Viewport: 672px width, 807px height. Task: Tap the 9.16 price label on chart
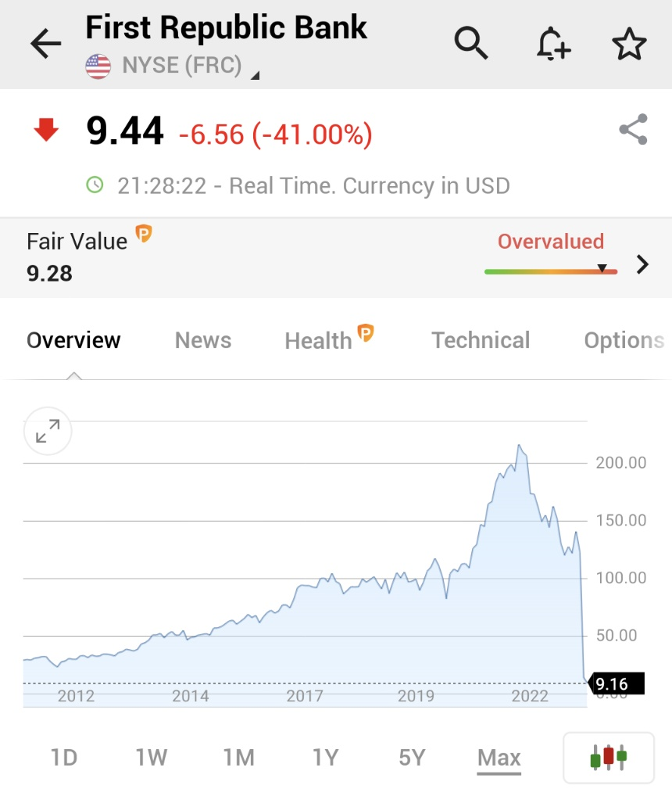click(615, 684)
